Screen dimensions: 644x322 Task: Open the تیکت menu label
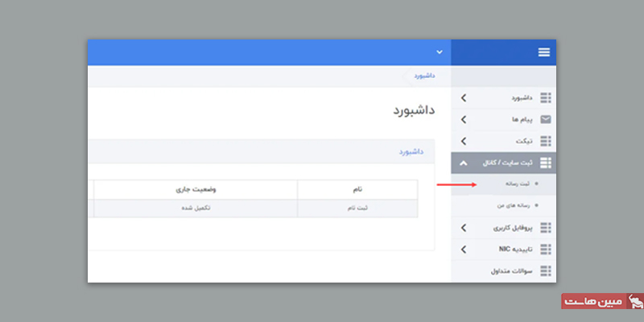click(524, 142)
